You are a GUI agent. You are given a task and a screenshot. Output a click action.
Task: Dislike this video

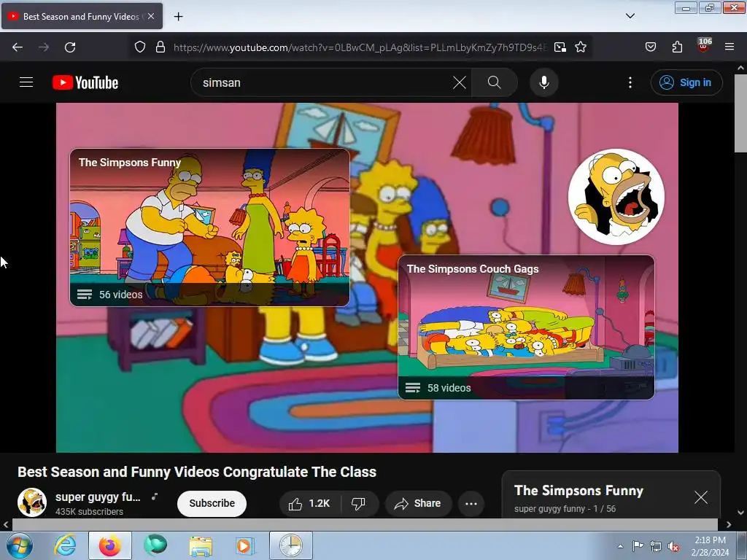tap(359, 503)
